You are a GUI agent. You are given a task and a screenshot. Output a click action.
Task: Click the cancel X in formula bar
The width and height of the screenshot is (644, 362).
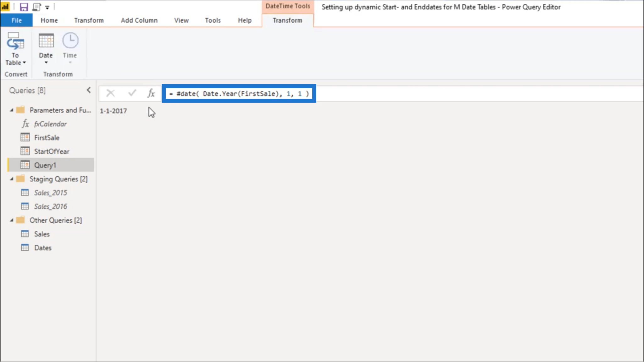pyautogui.click(x=110, y=93)
